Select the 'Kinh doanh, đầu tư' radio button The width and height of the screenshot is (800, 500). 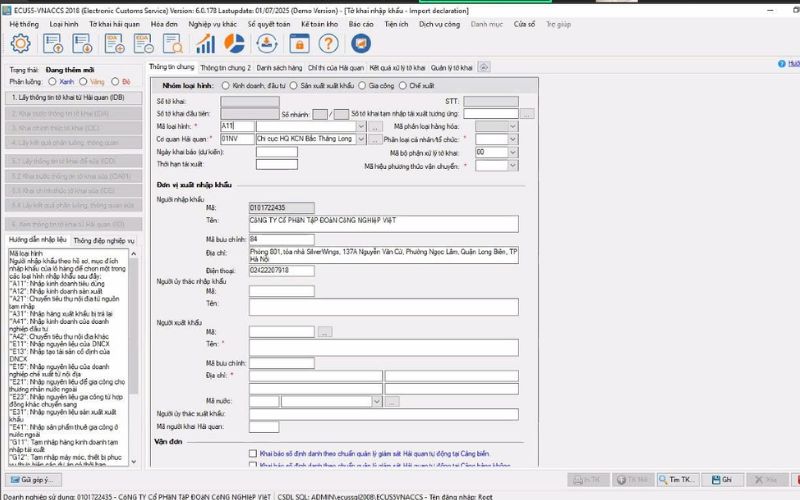point(226,87)
